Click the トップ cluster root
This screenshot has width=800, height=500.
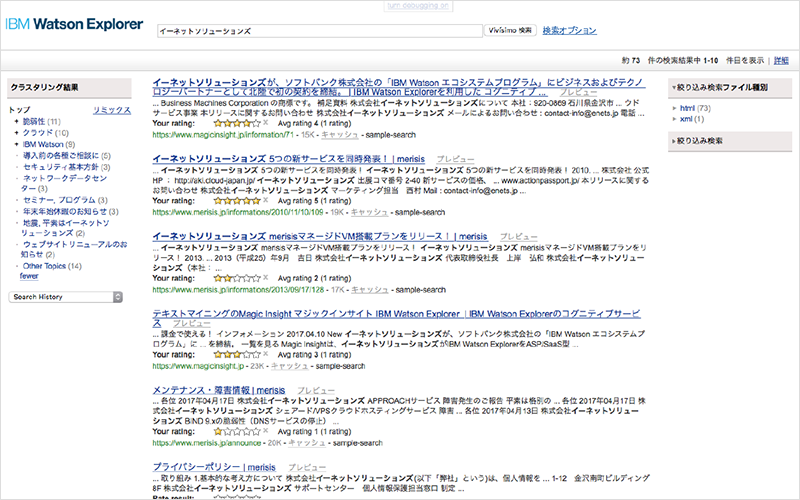click(x=19, y=110)
